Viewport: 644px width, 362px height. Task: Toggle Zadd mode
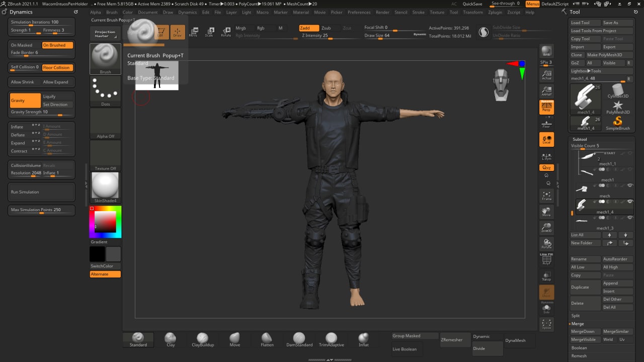pyautogui.click(x=308, y=28)
